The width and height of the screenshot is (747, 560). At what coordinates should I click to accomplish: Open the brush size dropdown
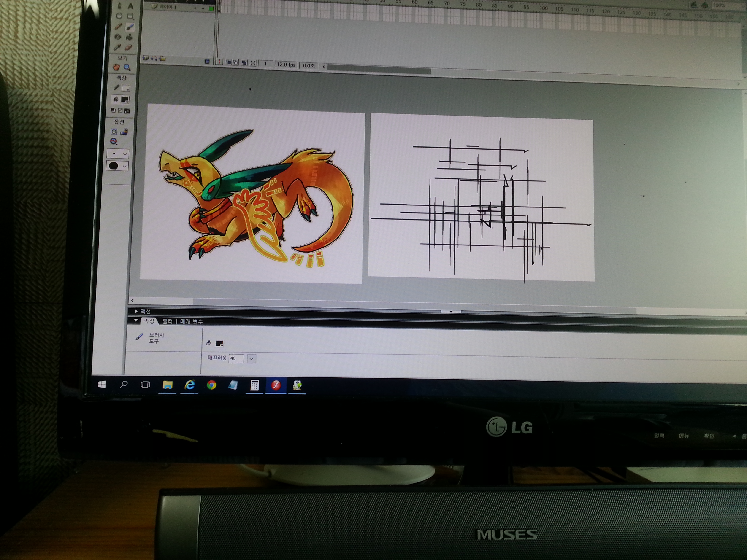click(118, 154)
